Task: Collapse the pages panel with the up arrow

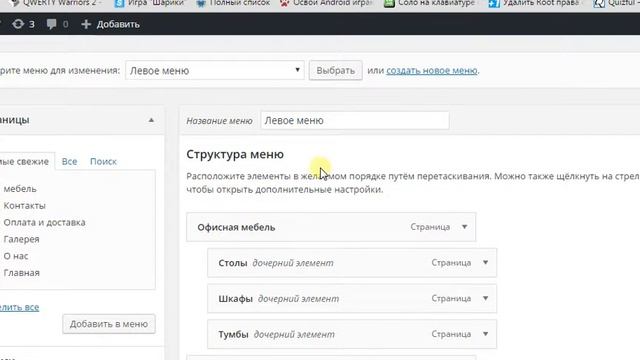Action: click(x=151, y=120)
